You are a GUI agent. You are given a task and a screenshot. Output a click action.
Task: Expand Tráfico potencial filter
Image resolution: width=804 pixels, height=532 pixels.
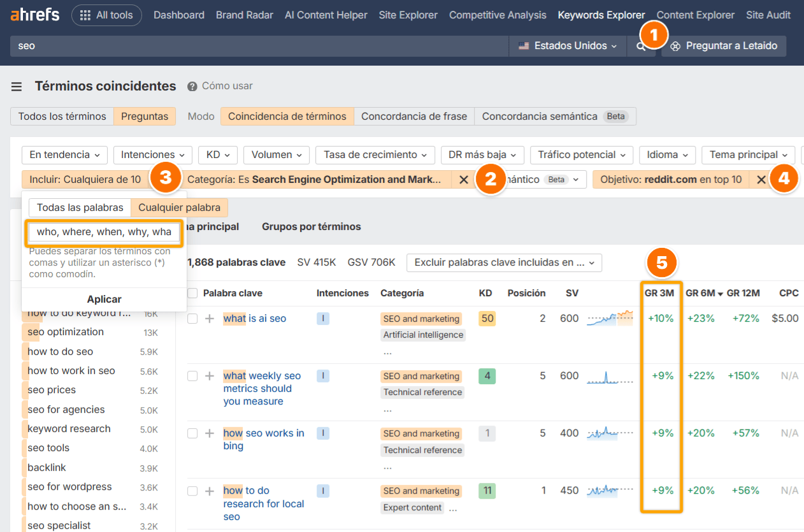coord(581,155)
